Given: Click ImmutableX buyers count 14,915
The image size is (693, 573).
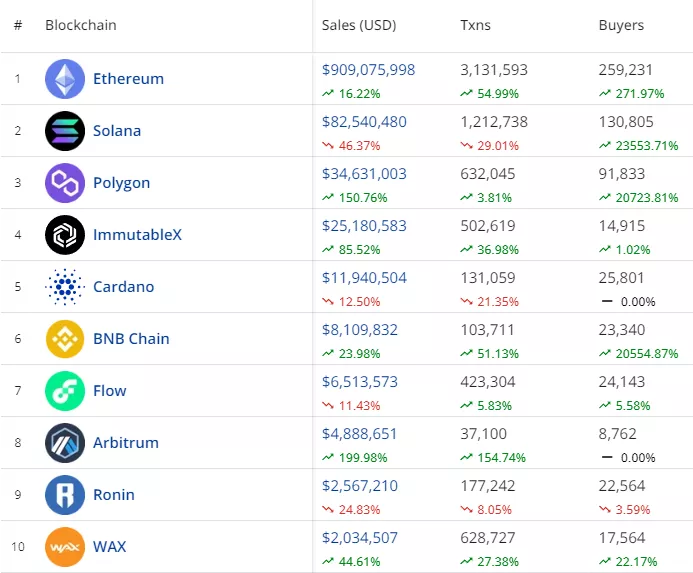Looking at the screenshot, I should [x=622, y=226].
